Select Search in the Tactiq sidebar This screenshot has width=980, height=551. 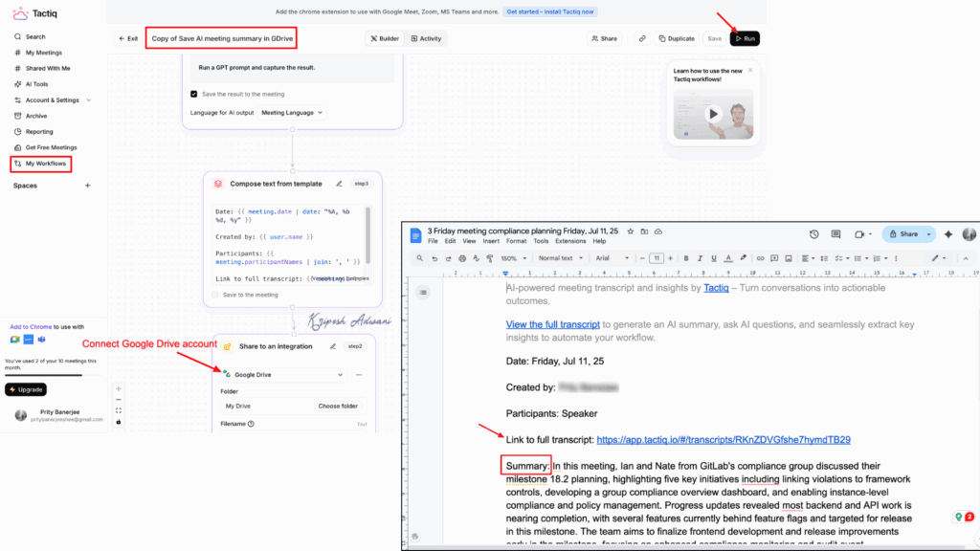click(x=35, y=37)
